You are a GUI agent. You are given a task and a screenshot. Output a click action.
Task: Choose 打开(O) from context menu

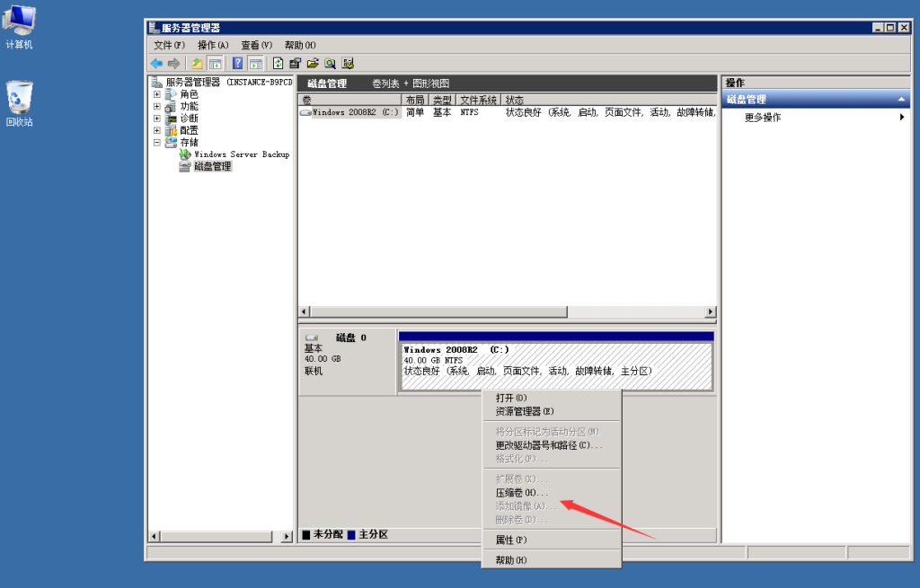click(x=552, y=398)
